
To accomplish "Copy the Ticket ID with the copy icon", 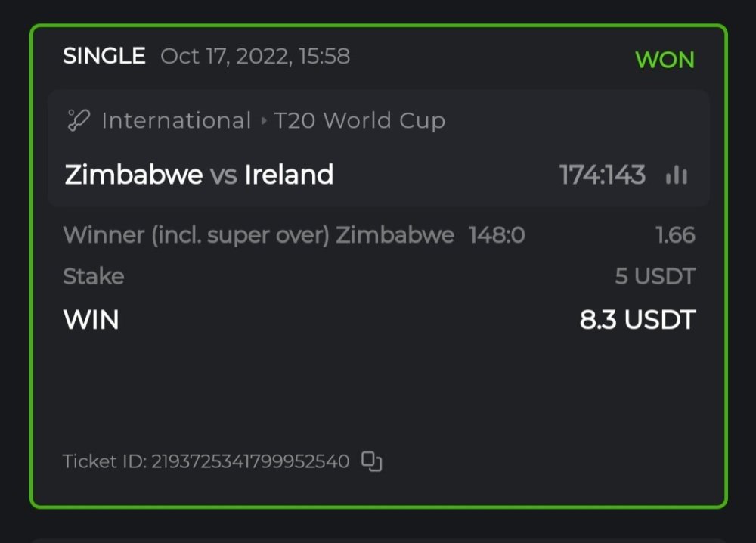I will coord(371,461).
